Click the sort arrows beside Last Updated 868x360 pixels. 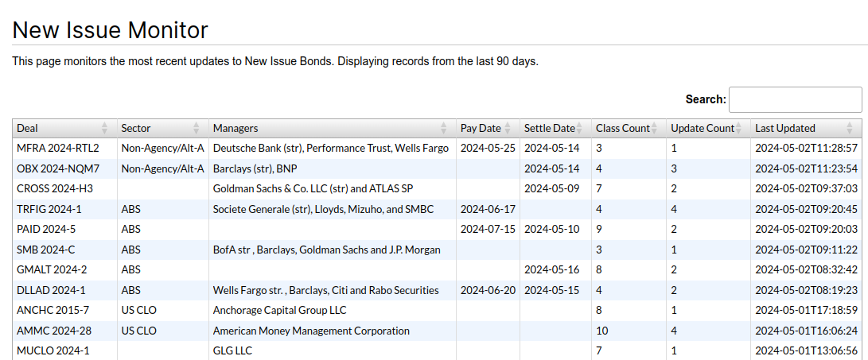pyautogui.click(x=850, y=128)
